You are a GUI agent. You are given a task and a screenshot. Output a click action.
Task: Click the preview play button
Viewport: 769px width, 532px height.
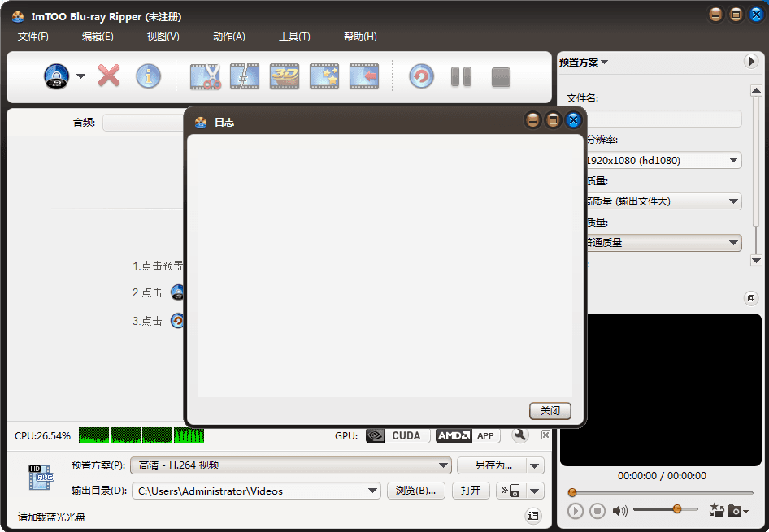pyautogui.click(x=576, y=511)
